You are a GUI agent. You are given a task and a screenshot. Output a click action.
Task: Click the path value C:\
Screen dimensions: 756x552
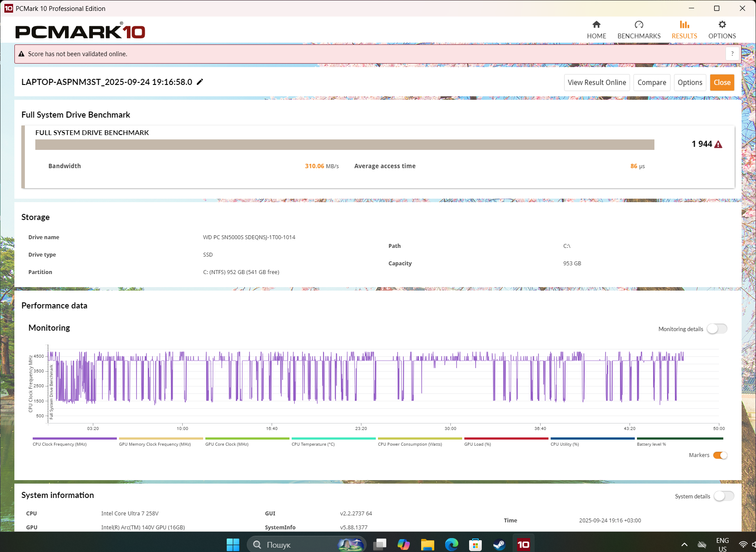coord(567,246)
